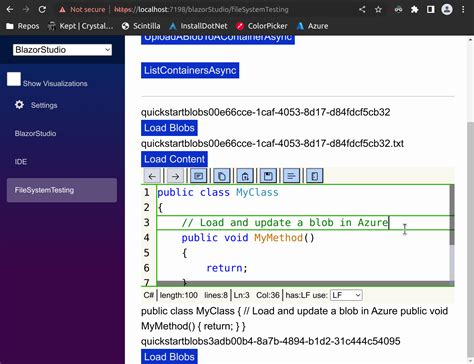Bookmark this page with star icon
Image resolution: width=474 pixels, height=364 pixels.
[378, 9]
